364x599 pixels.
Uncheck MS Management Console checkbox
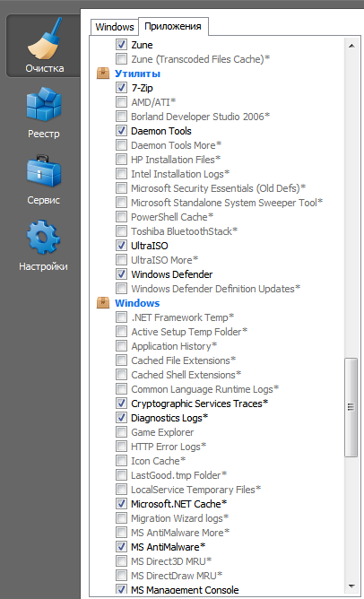(x=121, y=589)
